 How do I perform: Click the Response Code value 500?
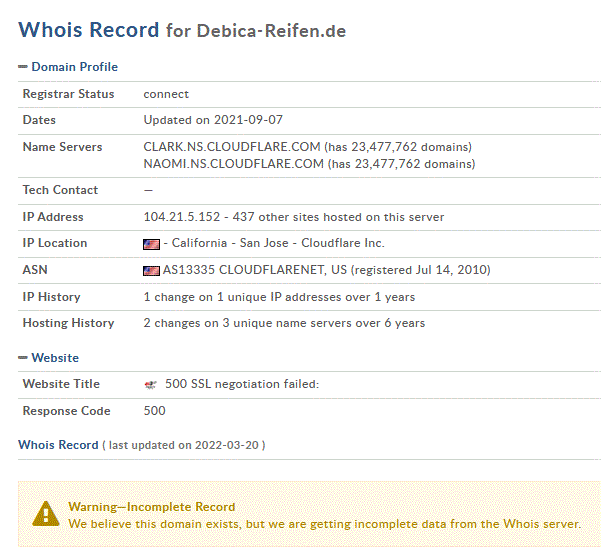click(154, 411)
